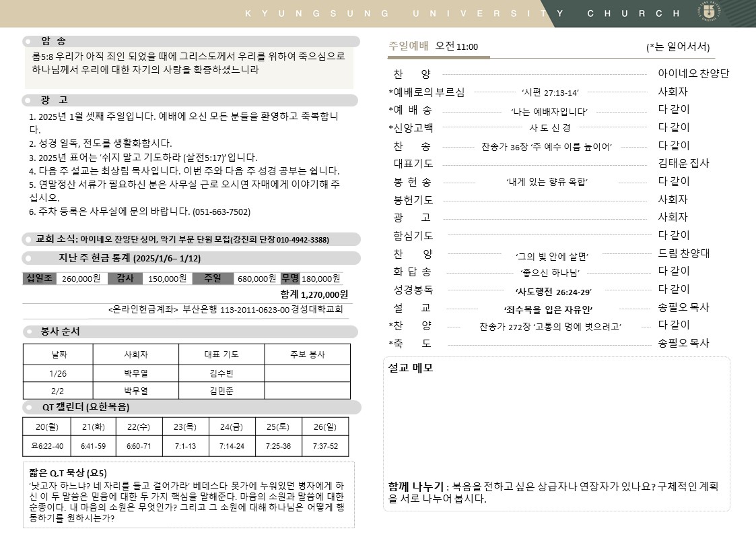Viewport: 756px width, 535px height.
Task: Click the sermon title '죄수복을 입은 자유인'
Action: click(548, 310)
